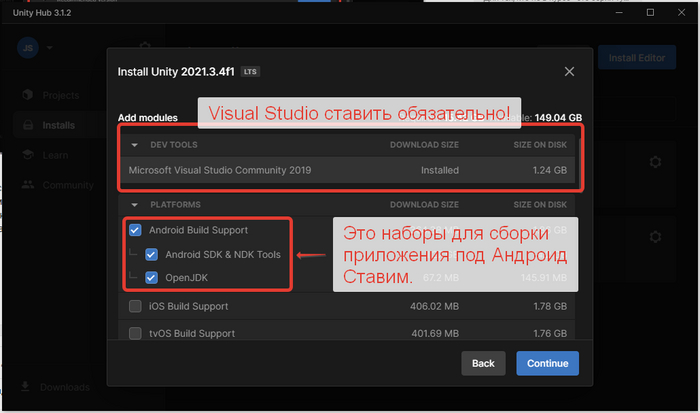Click the 1.24 GB size value
The width and height of the screenshot is (700, 413).
click(x=550, y=170)
